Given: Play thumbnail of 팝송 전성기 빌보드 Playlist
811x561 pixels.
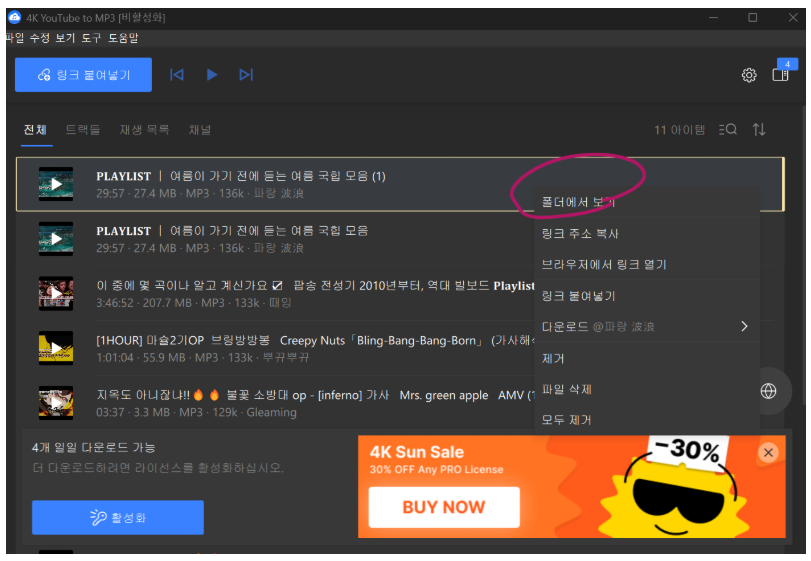Looking at the screenshot, I should tap(56, 294).
